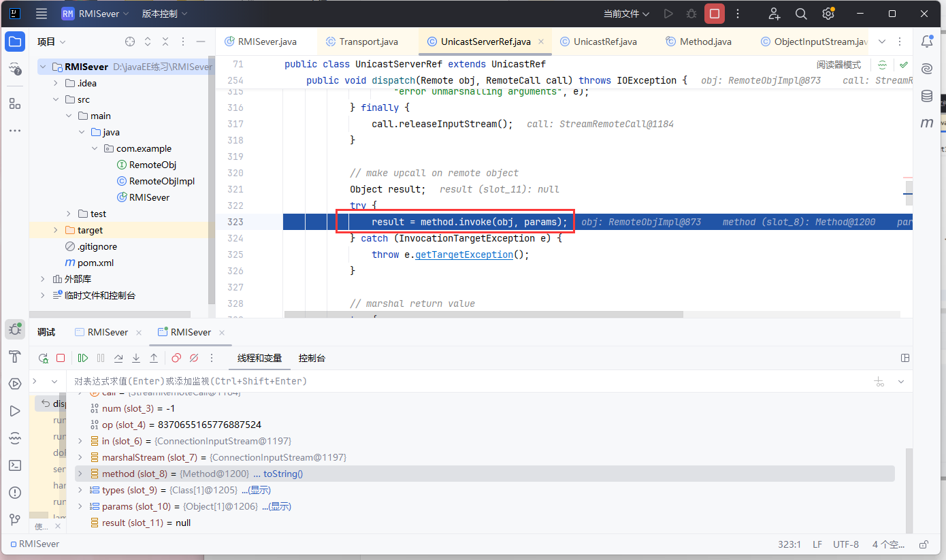Click Step Over in debug toolbar
The image size is (946, 560).
click(118, 358)
